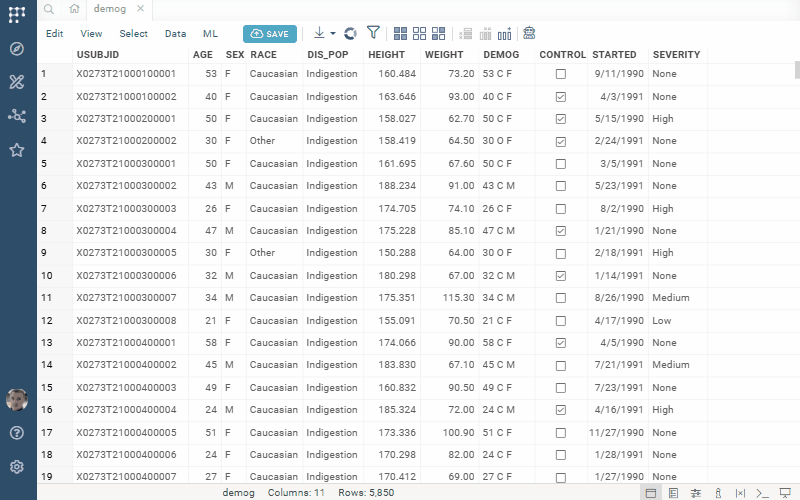Click the remove columns icon

point(485,34)
